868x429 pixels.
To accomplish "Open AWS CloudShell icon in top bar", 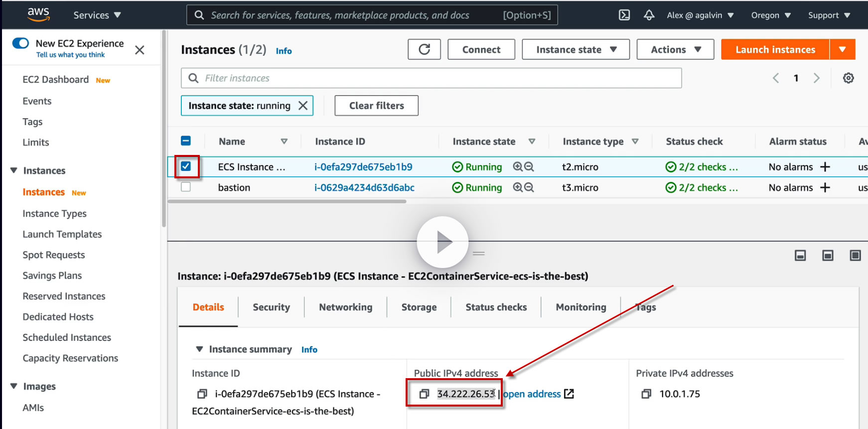I will point(624,15).
